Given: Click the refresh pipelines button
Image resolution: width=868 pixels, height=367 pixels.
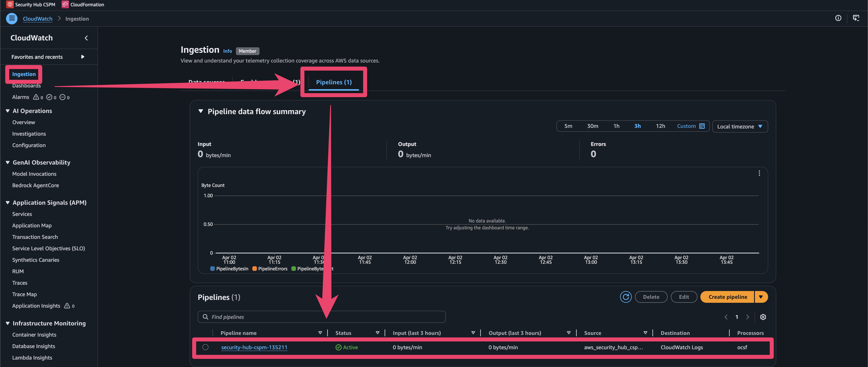Looking at the screenshot, I should point(625,297).
